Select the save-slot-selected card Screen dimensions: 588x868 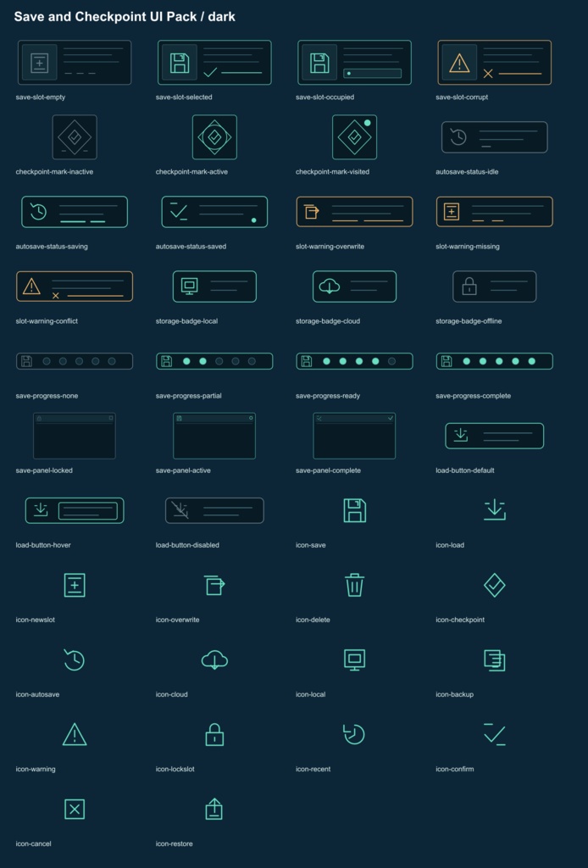pos(214,62)
